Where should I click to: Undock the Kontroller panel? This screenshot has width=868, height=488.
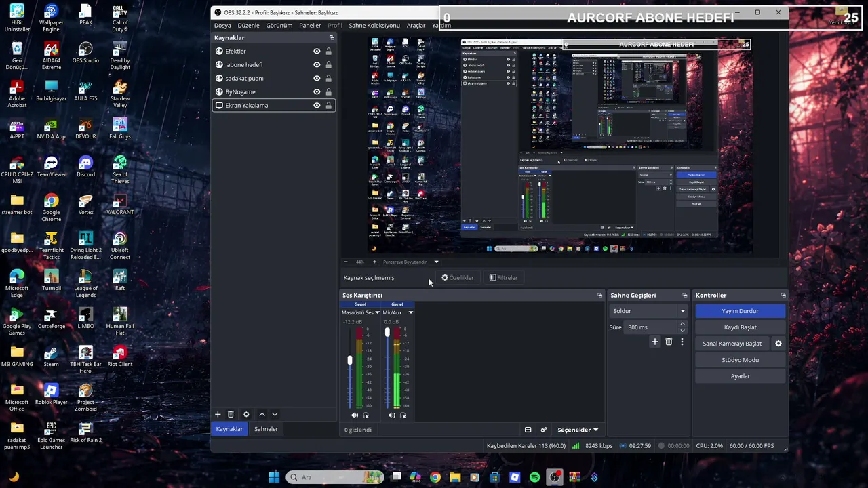(783, 295)
